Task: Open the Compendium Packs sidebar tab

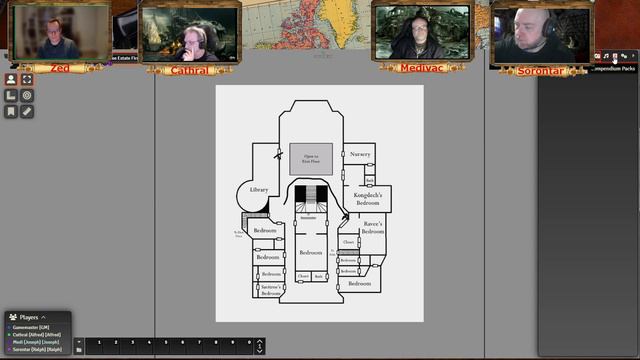Action: [615, 56]
